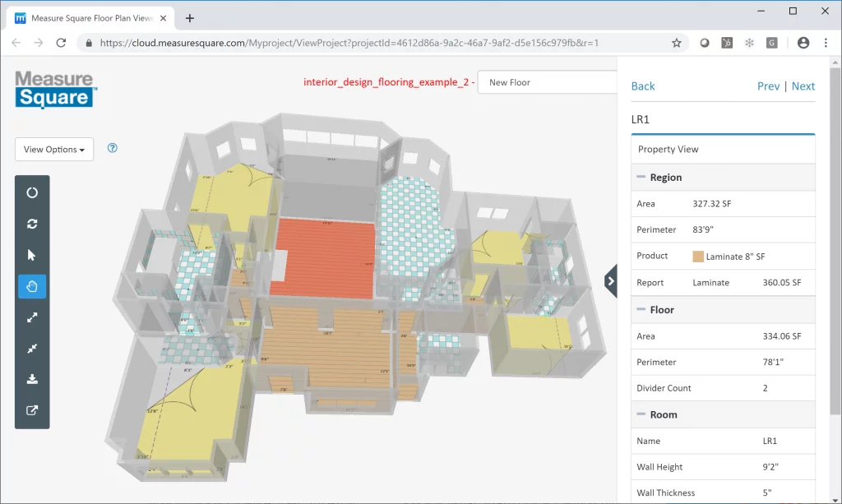
Task: Click the expand arrows zoom icon
Action: pyautogui.click(x=32, y=317)
